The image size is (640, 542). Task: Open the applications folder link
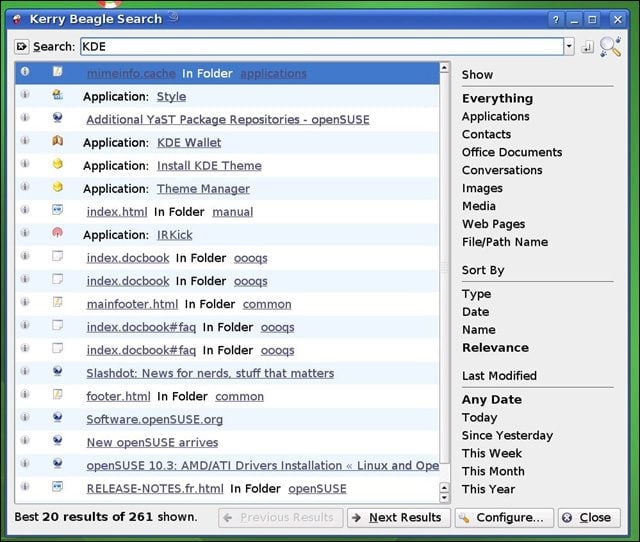(x=273, y=73)
